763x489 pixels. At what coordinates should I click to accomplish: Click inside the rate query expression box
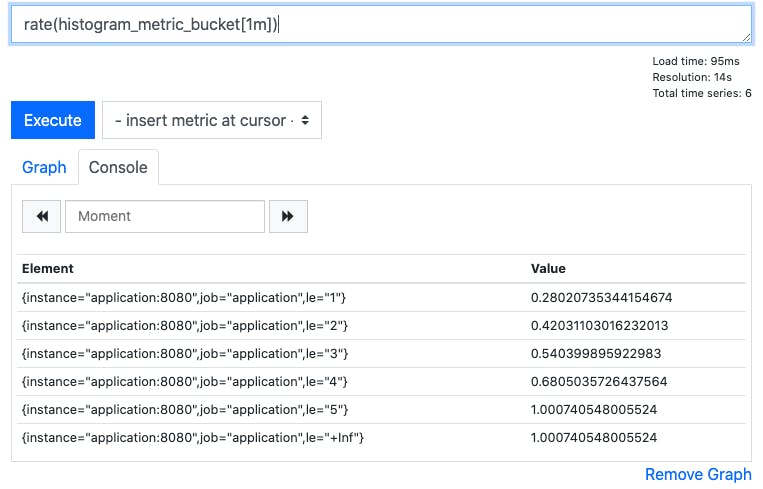[x=382, y=24]
